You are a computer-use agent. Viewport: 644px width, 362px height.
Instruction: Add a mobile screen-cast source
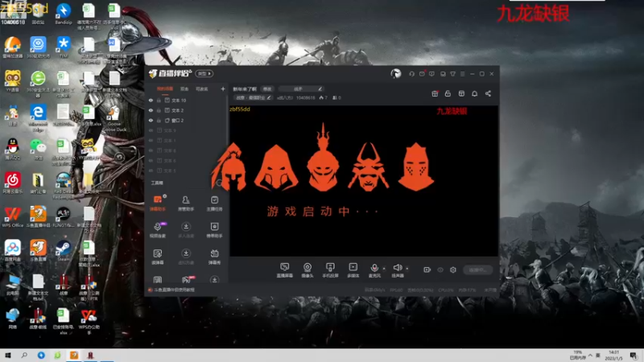pos(330,270)
